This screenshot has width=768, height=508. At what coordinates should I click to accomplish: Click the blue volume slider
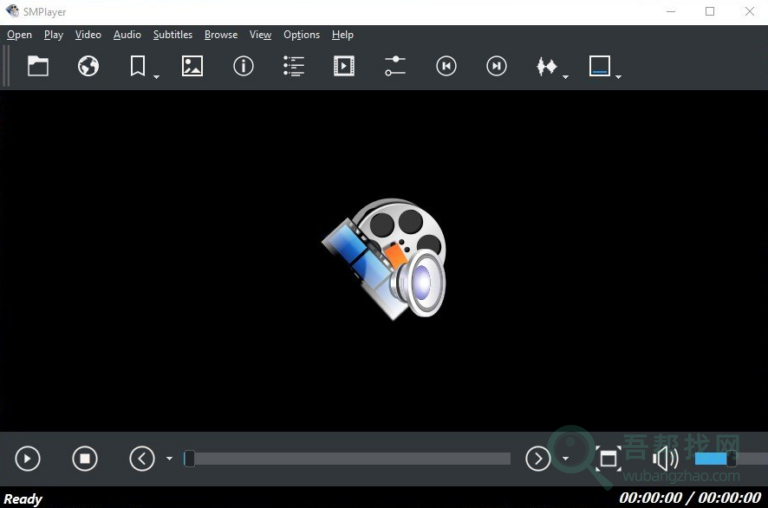pyautogui.click(x=714, y=458)
